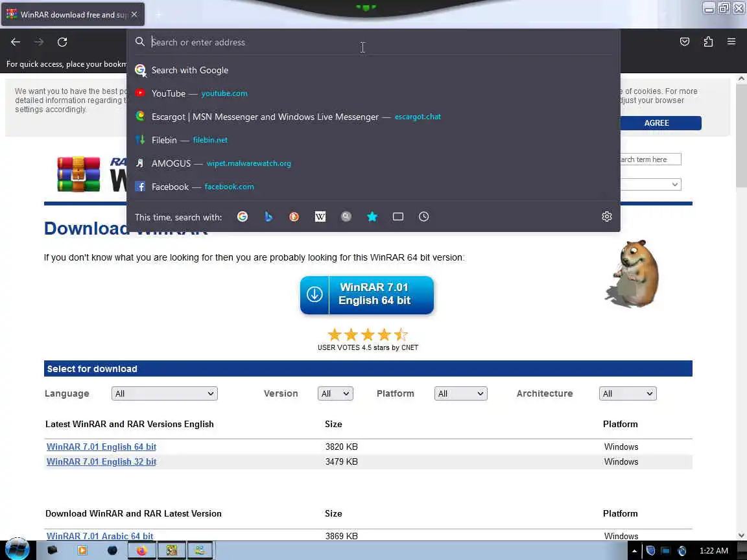Image resolution: width=747 pixels, height=560 pixels.
Task: Expand the Language dropdown
Action: [164, 393]
